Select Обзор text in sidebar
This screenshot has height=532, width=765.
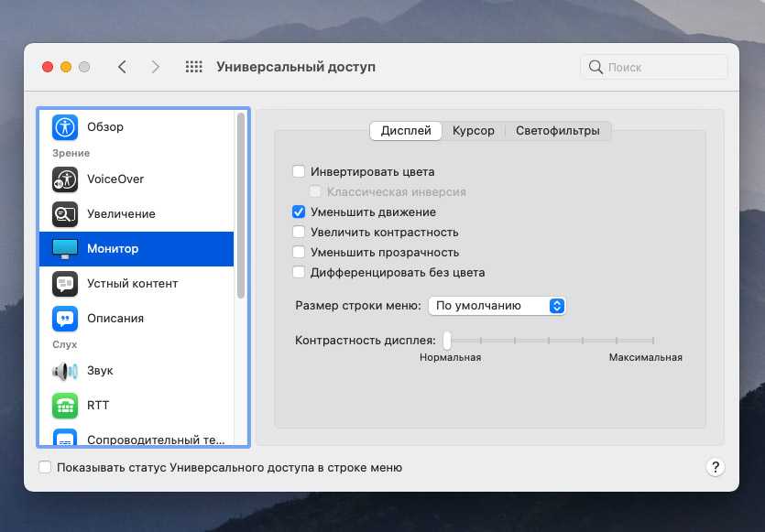click(105, 126)
